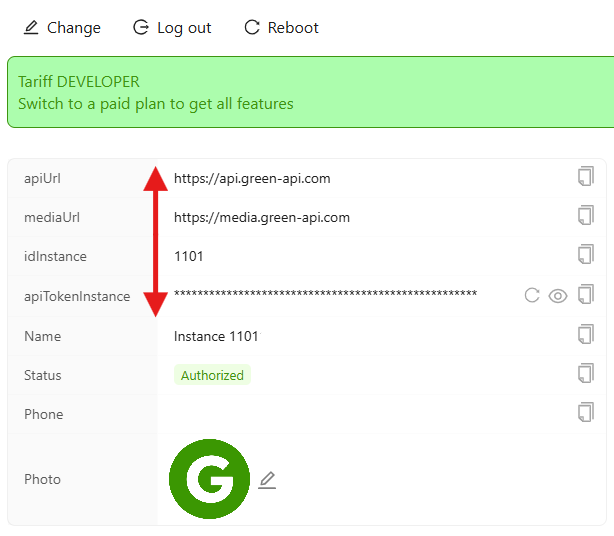Regenerate the apiTokenInstance with refresh icon

coord(532,295)
